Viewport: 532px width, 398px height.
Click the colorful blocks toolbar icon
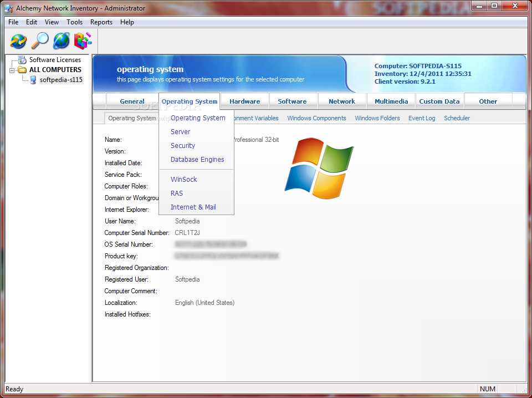pos(83,40)
